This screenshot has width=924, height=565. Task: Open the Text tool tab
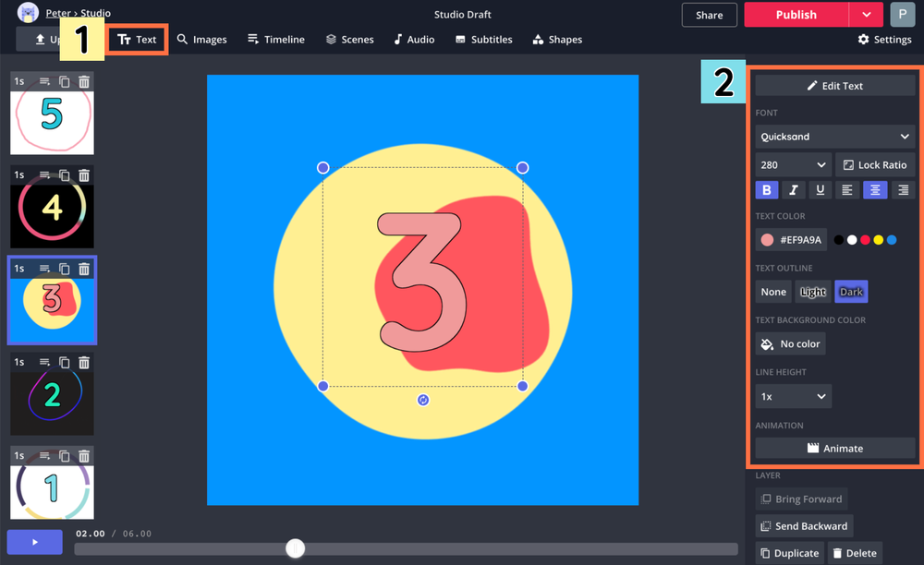[x=137, y=40]
